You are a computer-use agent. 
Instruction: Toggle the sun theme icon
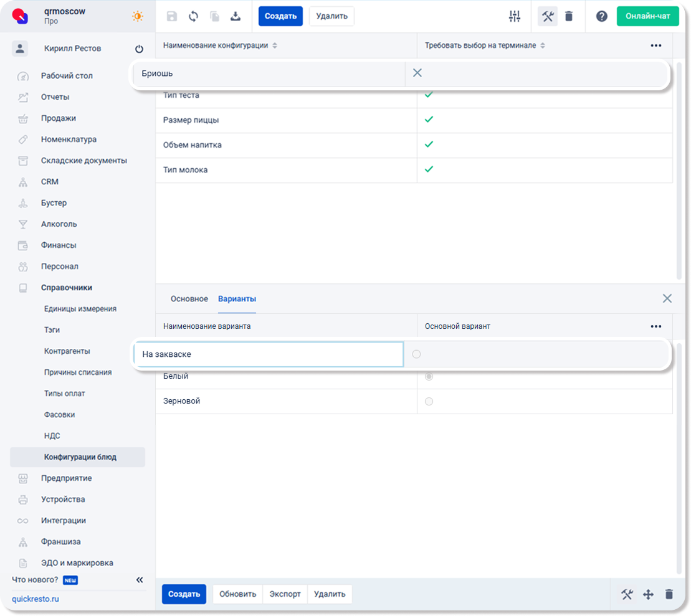click(x=138, y=16)
